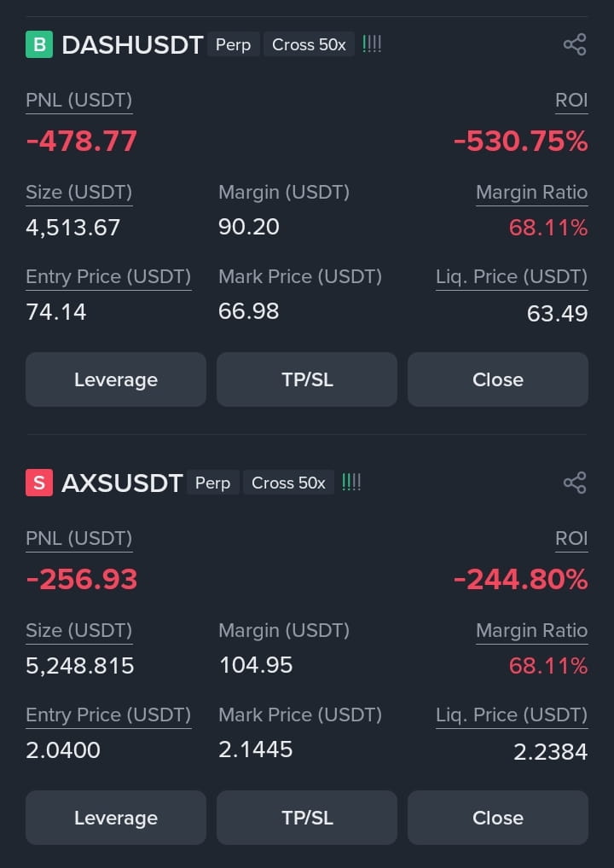
Task: Tap the DASHUSDT Cross 50x tag
Action: pos(309,45)
